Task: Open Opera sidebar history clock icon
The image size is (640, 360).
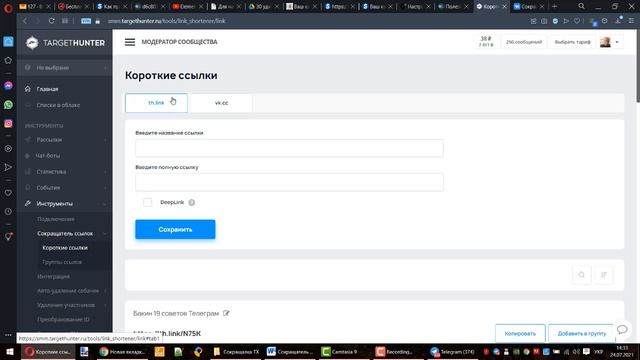Action: pos(8,211)
